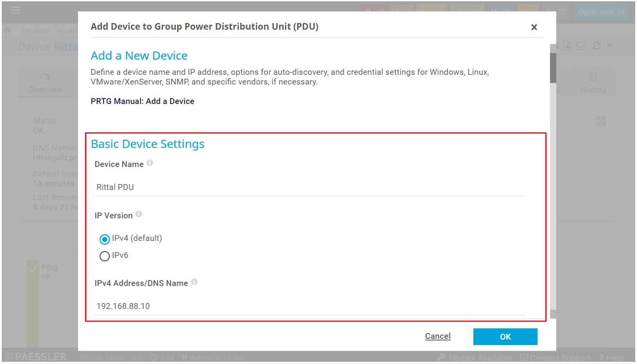The height and width of the screenshot is (364, 637).
Task: Expand the dropdown arrow in the device toolbar
Action: [610, 46]
